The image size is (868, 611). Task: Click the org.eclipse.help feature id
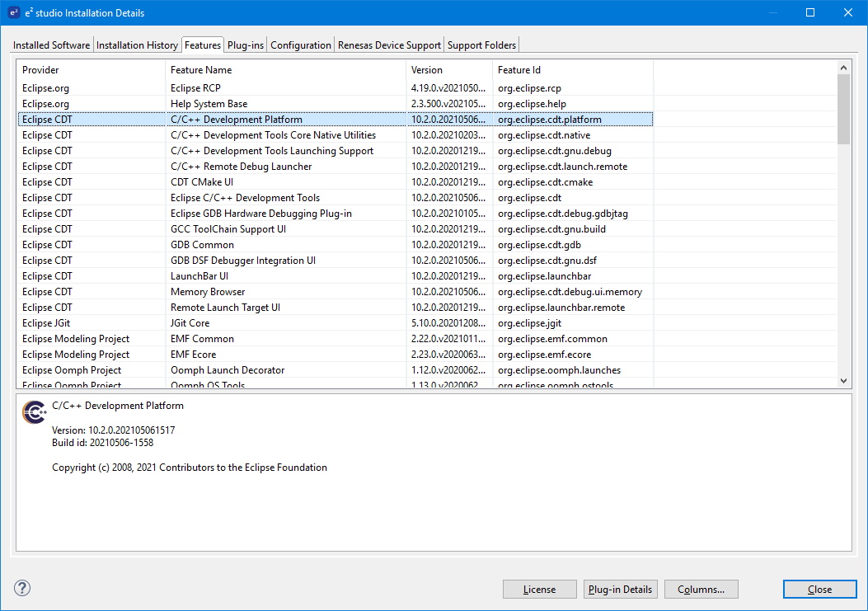click(532, 104)
